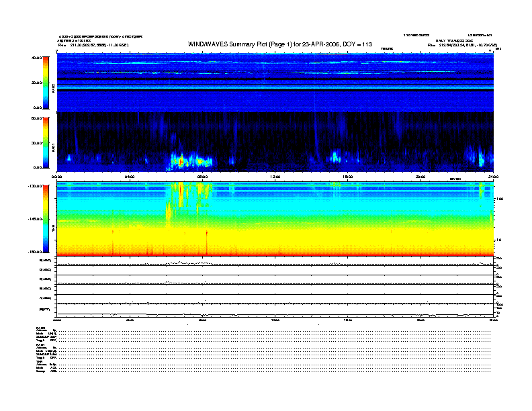
Task: Click the RAD1 panel color scale bar
Action: (x=46, y=143)
